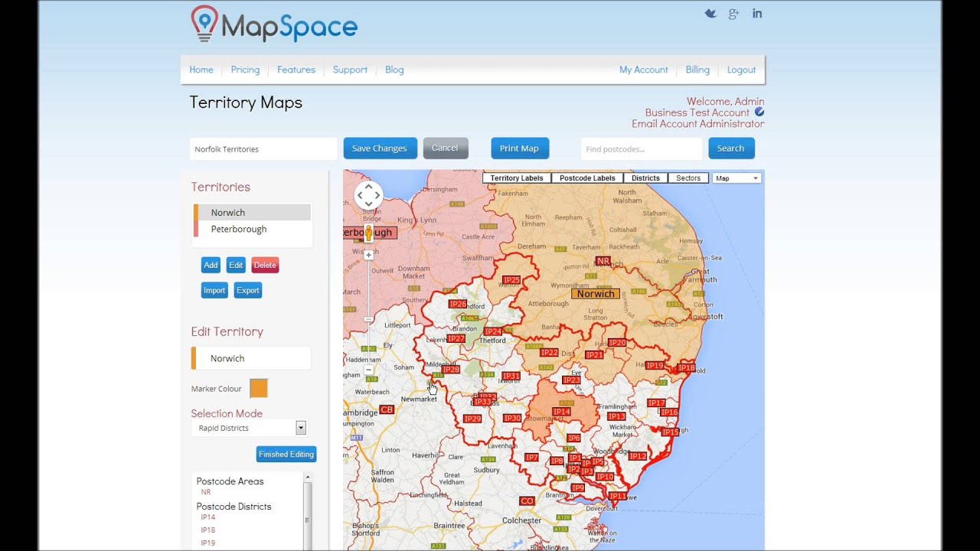Image resolution: width=980 pixels, height=551 pixels.
Task: Select the IP26 district marker on the map
Action: point(458,304)
